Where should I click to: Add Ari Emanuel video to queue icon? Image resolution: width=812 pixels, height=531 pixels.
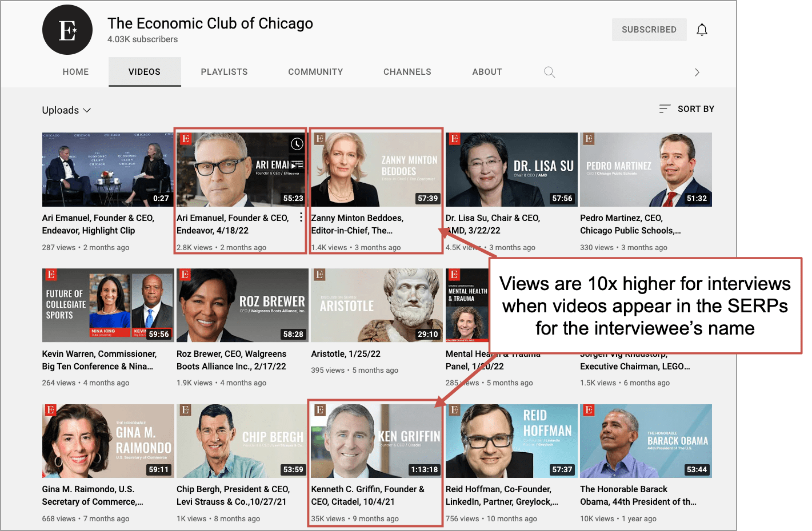coord(297,164)
